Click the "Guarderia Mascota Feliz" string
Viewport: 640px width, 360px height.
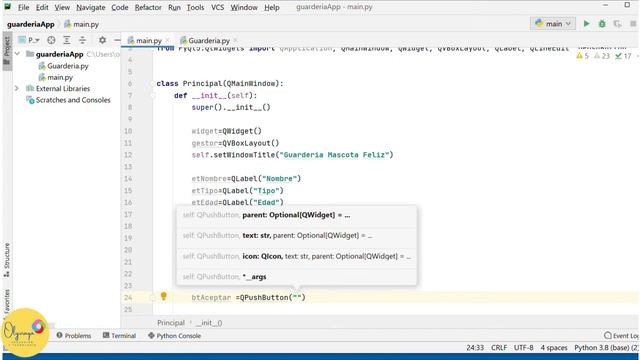click(x=334, y=155)
